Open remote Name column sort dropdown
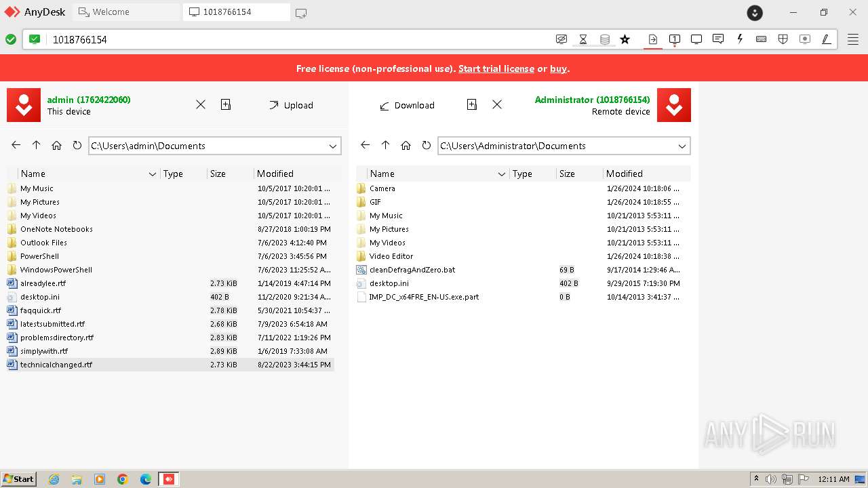 (502, 174)
